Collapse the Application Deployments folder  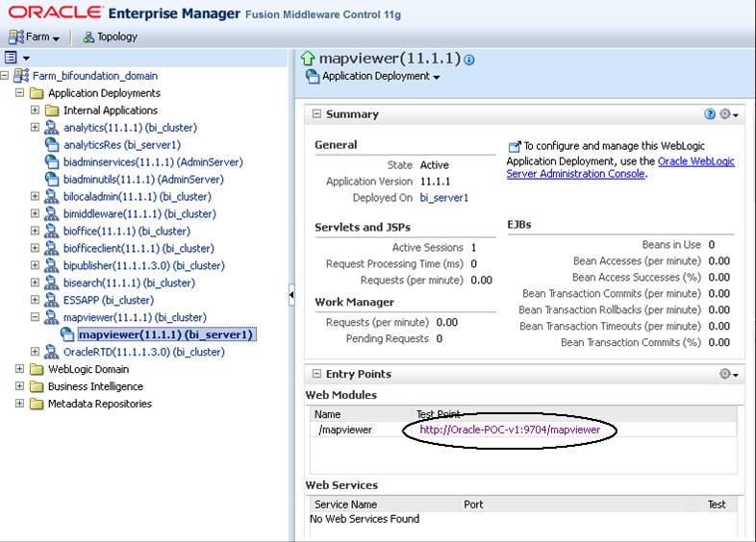pos(20,92)
